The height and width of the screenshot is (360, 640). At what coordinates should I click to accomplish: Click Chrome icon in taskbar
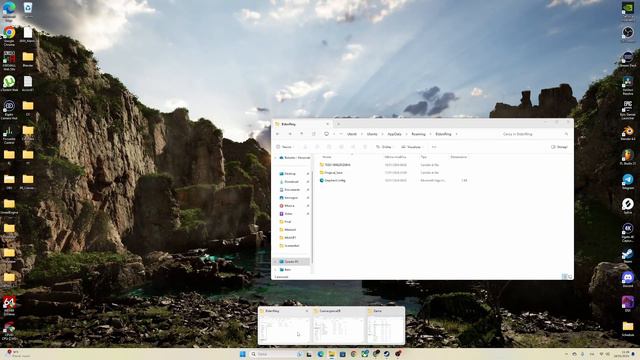[x=353, y=354]
